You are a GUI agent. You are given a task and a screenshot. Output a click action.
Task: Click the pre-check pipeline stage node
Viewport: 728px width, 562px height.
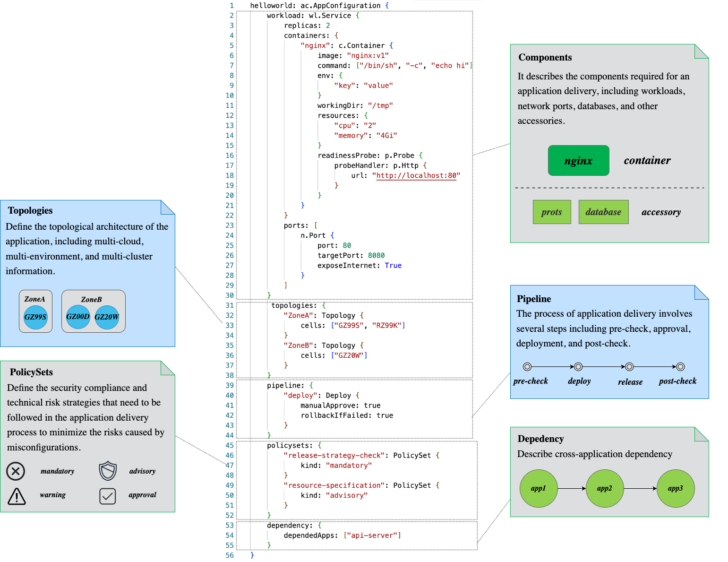[x=527, y=366]
